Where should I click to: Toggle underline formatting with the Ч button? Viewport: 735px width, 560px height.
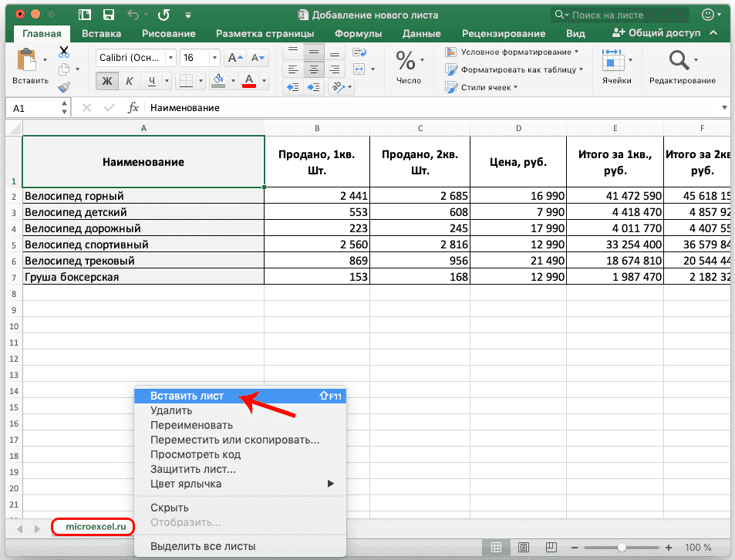tap(151, 80)
